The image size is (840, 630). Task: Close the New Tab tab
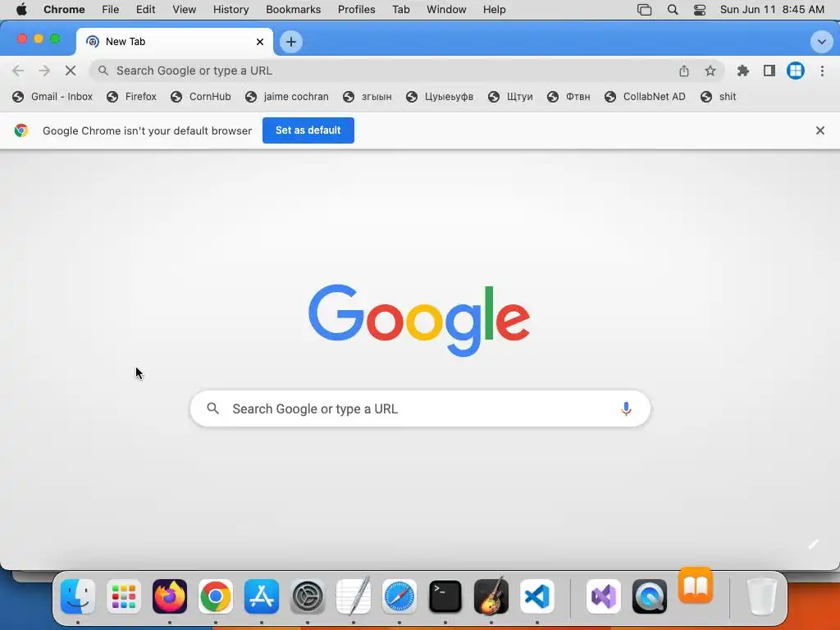[260, 42]
